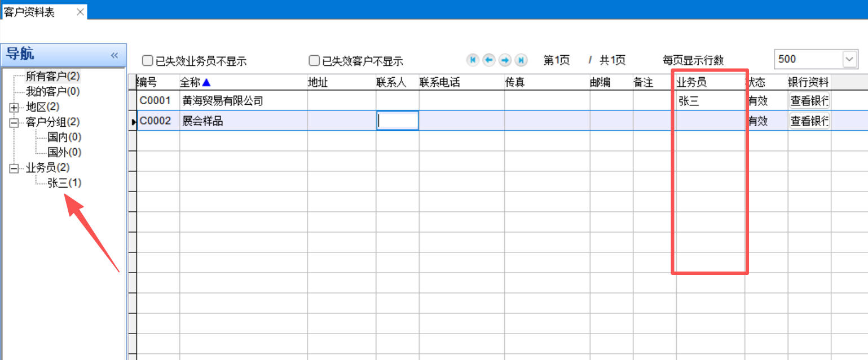
Task: Click the blue sort triangle on 全称
Action: 206,82
